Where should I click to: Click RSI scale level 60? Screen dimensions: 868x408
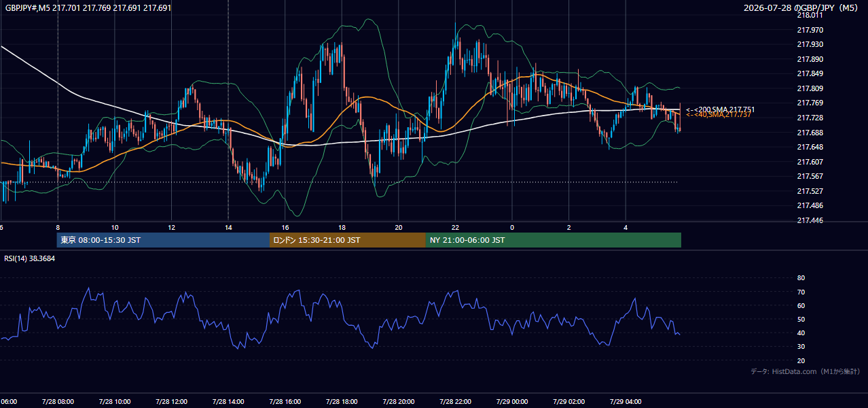click(x=801, y=305)
